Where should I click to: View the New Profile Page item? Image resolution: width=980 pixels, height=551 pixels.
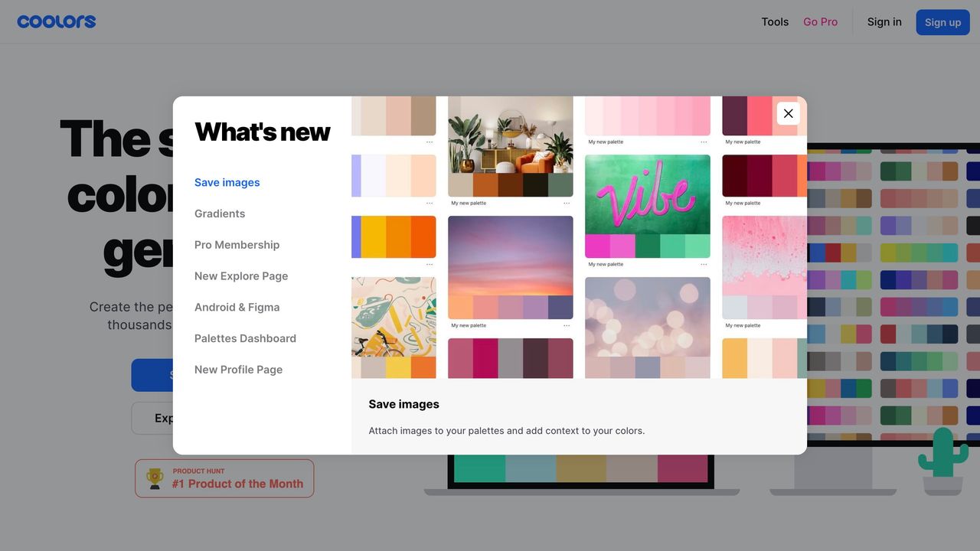click(238, 370)
